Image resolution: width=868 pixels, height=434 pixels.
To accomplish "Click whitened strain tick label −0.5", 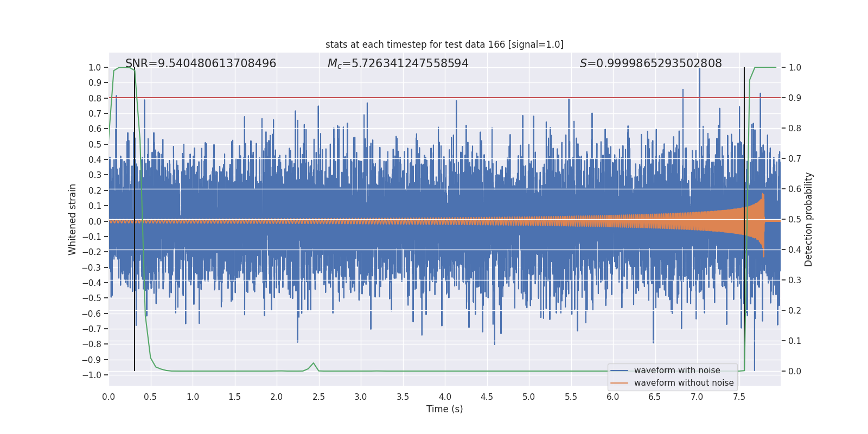I will coord(92,298).
